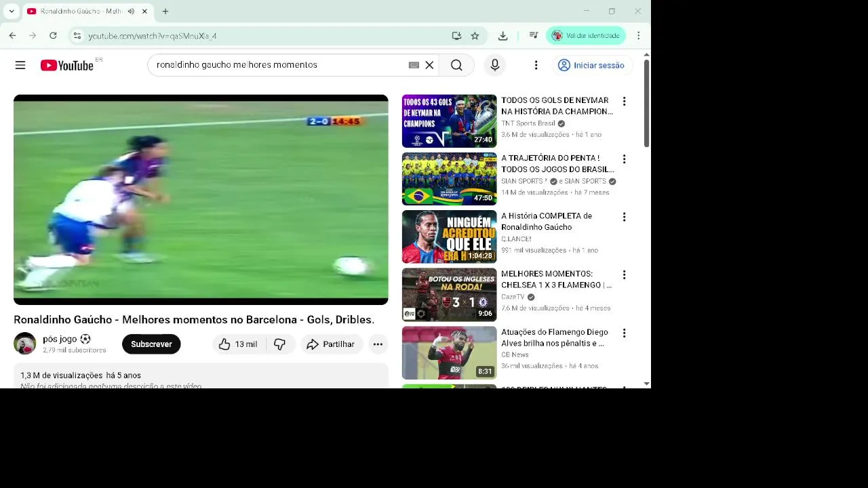Open the pós jogo channel avatar
The image size is (868, 488).
click(24, 344)
